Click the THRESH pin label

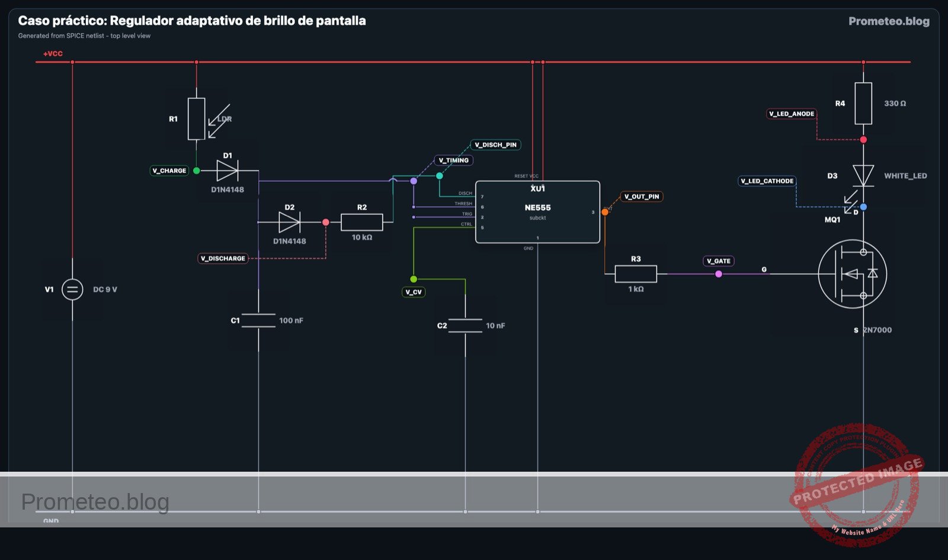point(463,204)
